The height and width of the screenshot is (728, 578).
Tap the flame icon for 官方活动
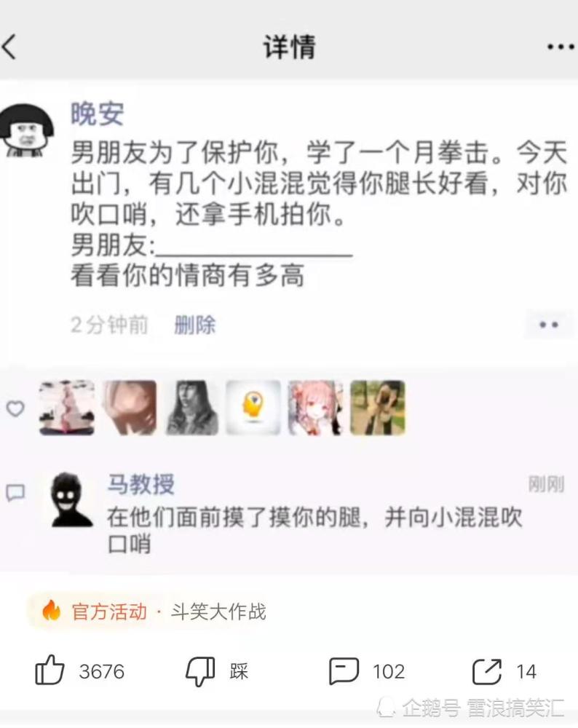point(51,611)
